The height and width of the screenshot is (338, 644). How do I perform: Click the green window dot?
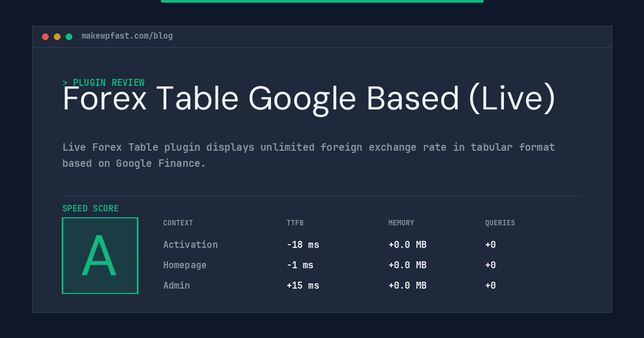(69, 36)
